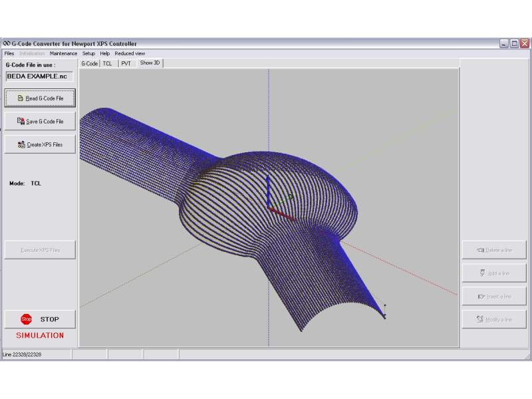Click the Delete a line icon
The image size is (532, 399).
pos(481,251)
